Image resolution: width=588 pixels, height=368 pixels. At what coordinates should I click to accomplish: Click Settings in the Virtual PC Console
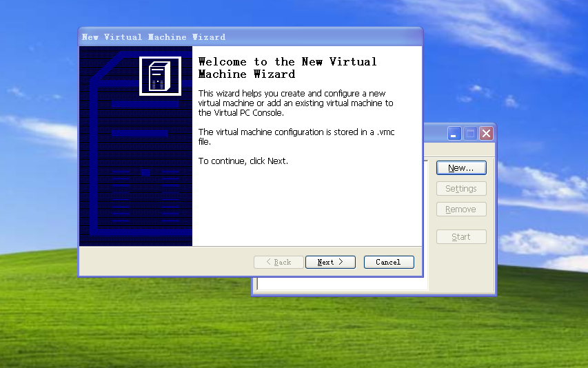pyautogui.click(x=461, y=189)
